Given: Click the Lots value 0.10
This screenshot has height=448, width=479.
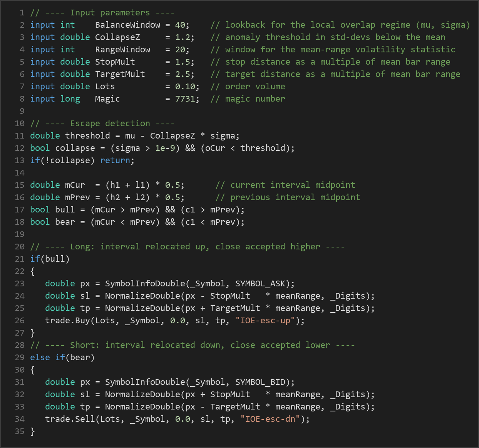Looking at the screenshot, I should (x=185, y=87).
